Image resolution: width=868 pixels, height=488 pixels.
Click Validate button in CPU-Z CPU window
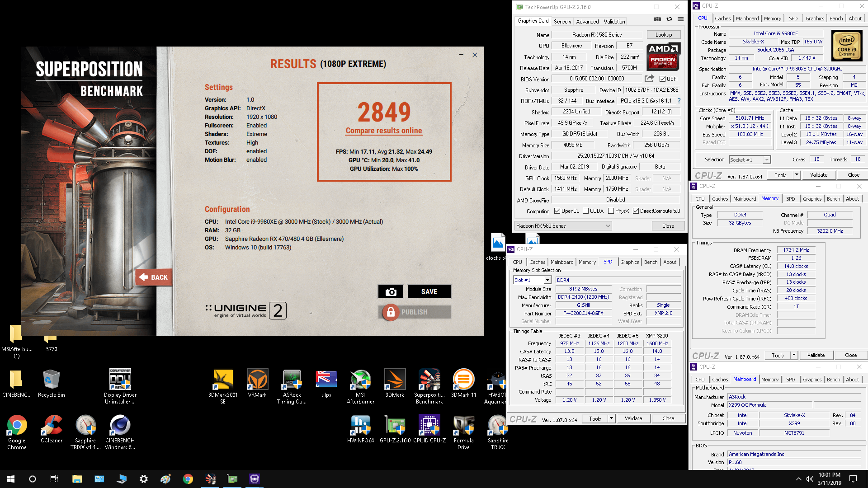tap(818, 175)
